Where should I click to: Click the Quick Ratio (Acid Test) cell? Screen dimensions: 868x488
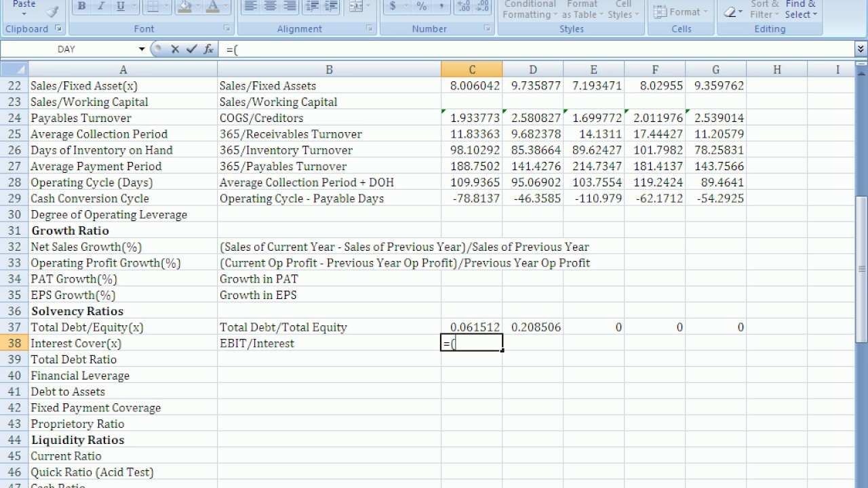tap(123, 472)
